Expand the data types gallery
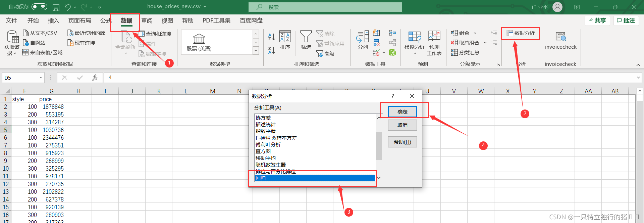Image resolution: width=644 pixels, height=223 pixels. coord(256,50)
